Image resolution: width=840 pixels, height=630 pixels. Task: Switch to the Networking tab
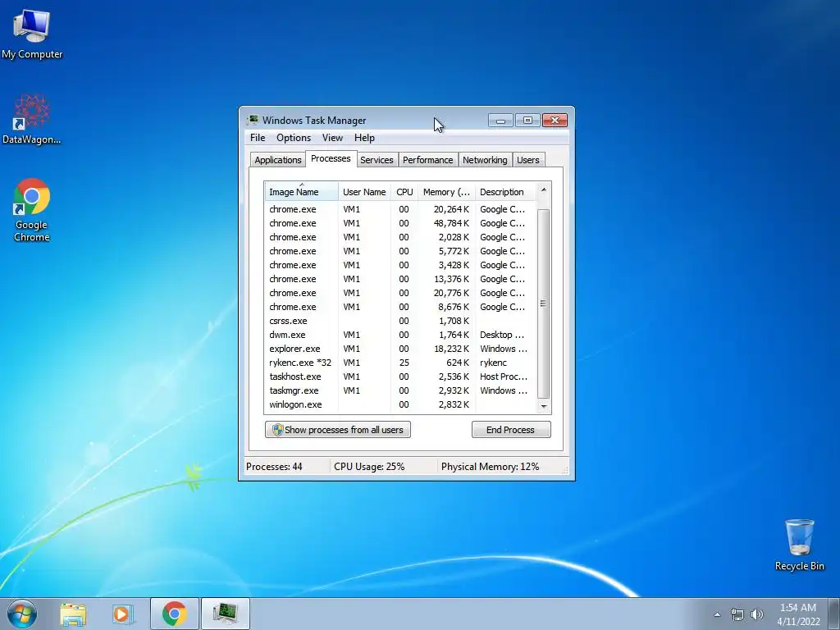(485, 160)
